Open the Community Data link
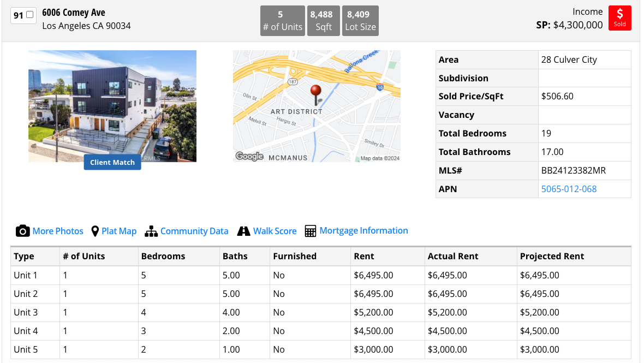Screen dimensions: 644x363 pyautogui.click(x=194, y=231)
